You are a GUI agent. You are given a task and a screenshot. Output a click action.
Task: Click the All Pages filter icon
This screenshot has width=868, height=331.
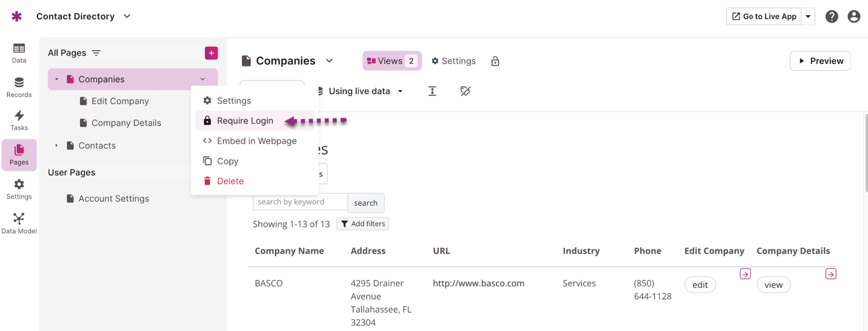[x=96, y=53]
